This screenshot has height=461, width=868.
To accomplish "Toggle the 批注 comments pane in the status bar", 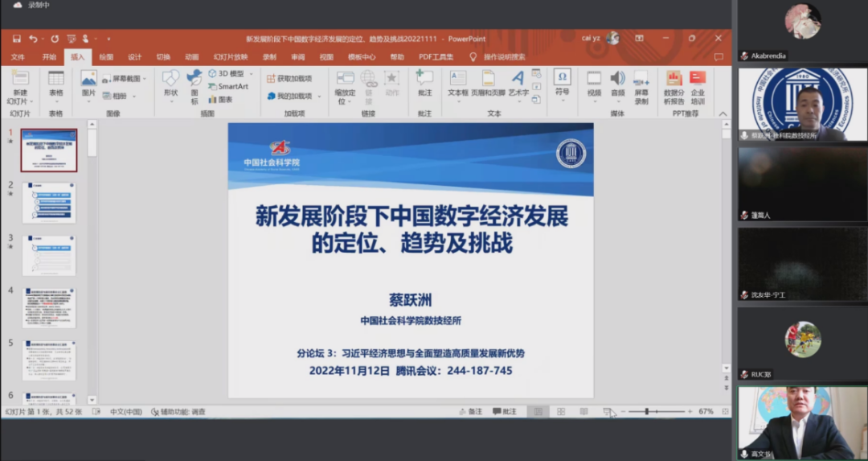I will pos(504,411).
